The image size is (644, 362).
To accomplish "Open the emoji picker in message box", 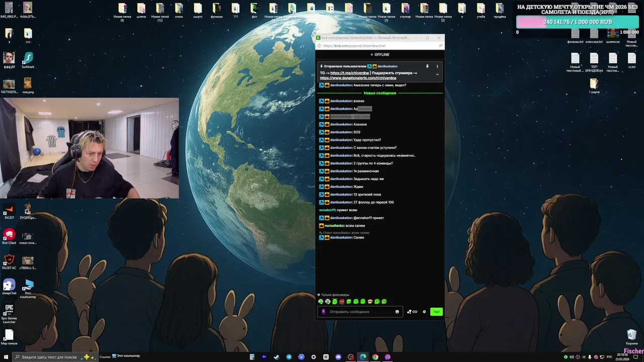I will click(397, 312).
